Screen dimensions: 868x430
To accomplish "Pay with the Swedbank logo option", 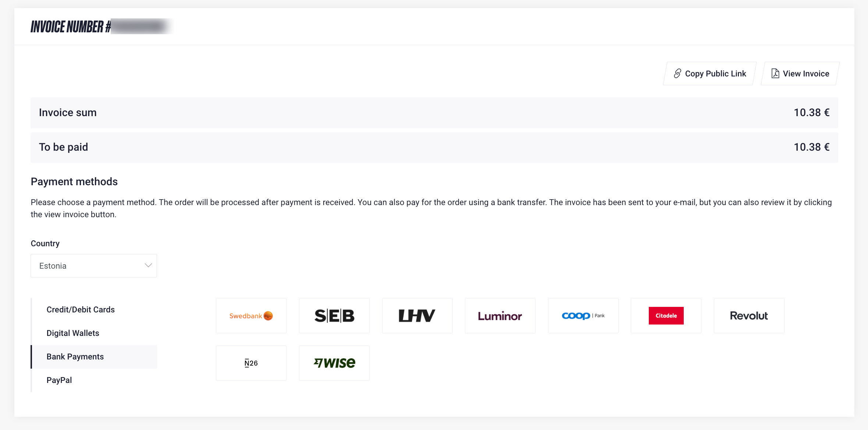I will coord(251,316).
